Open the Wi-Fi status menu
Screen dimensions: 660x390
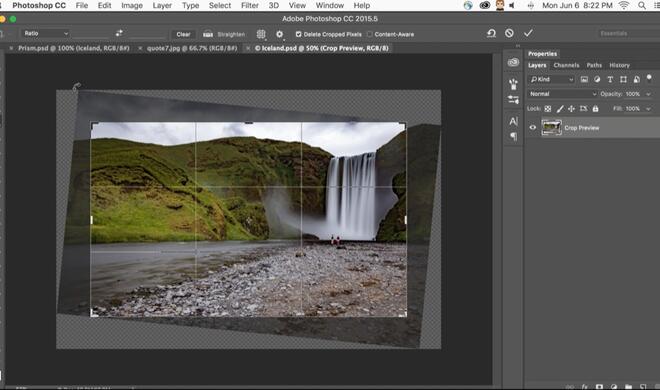point(624,5)
